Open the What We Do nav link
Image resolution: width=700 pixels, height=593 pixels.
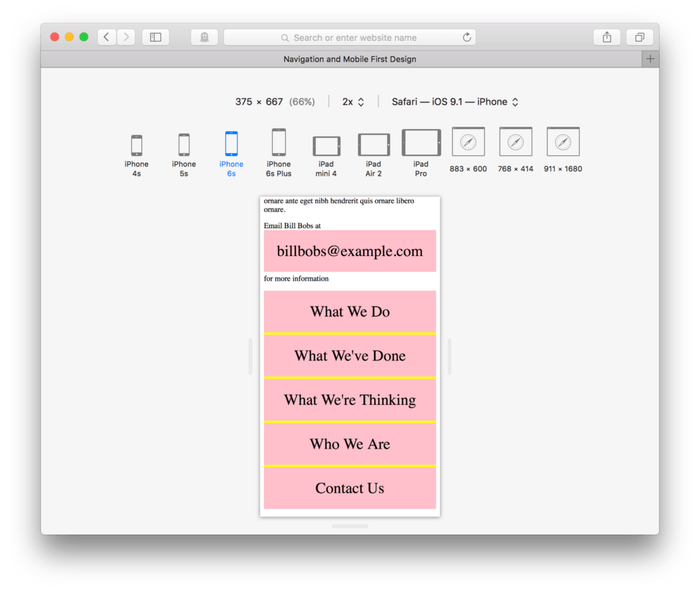(x=350, y=311)
